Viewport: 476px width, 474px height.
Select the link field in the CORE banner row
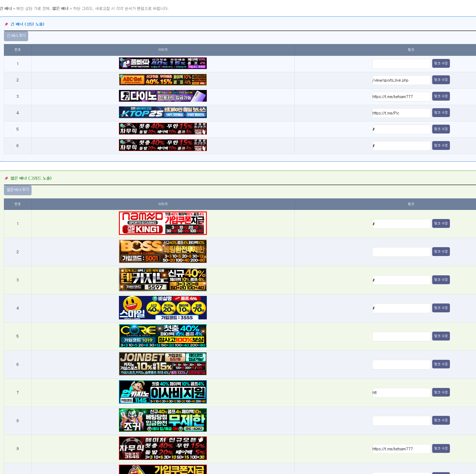(401, 336)
